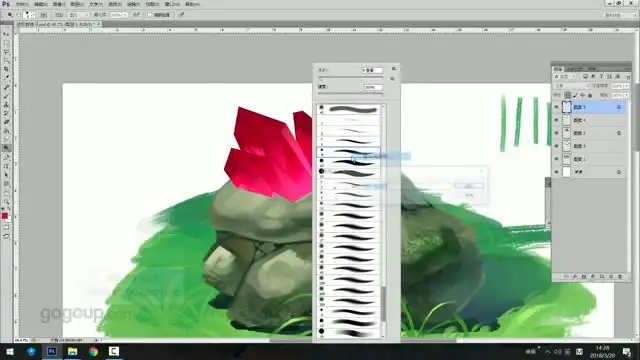Open brush preset picker in options bar
Image resolution: width=640 pixels, height=360 pixels.
[29, 15]
